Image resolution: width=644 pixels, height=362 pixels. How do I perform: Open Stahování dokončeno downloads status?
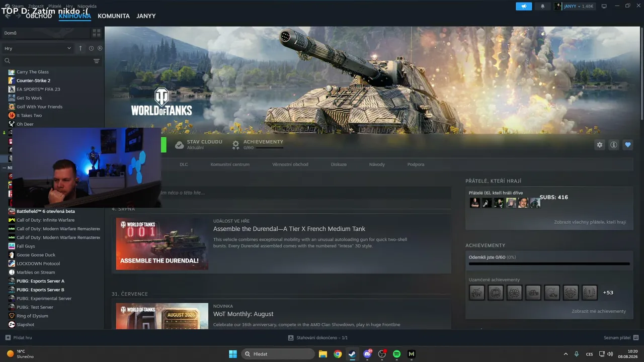[318, 338]
